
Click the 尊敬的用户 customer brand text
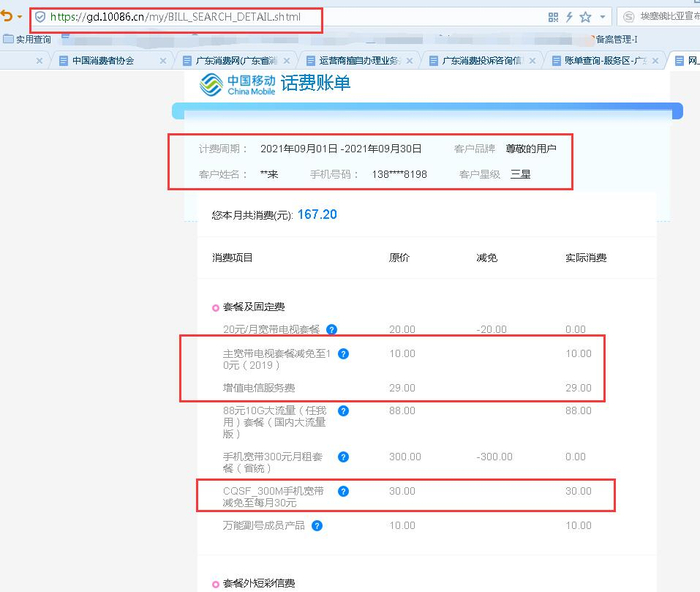click(x=531, y=149)
